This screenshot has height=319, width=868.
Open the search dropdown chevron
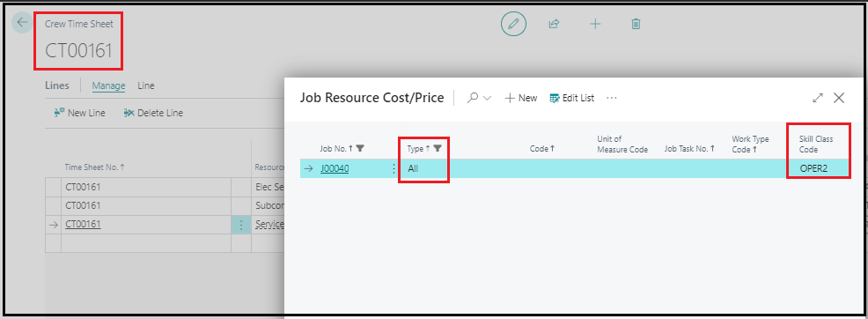pyautogui.click(x=487, y=98)
